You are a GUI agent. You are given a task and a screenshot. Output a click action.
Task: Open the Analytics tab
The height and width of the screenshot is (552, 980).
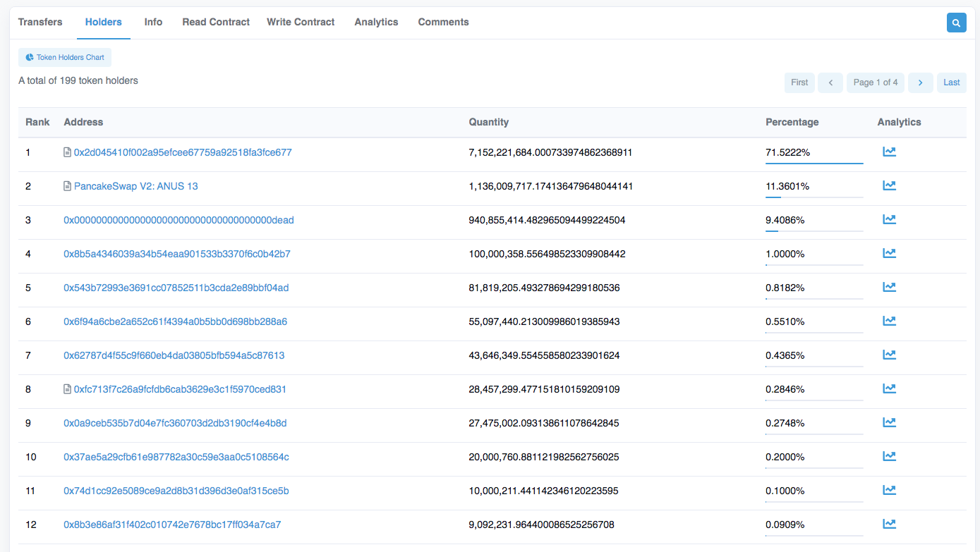(x=376, y=22)
